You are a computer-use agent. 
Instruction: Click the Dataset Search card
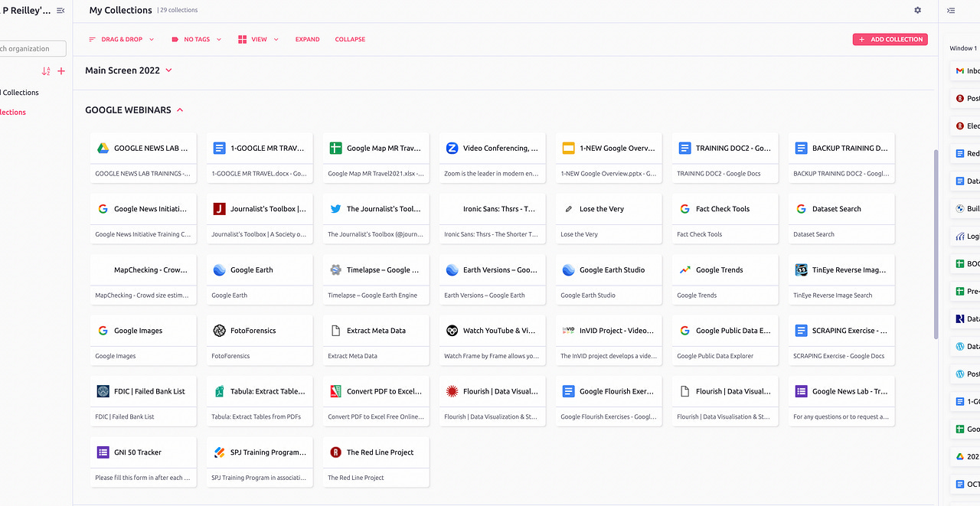(841, 218)
